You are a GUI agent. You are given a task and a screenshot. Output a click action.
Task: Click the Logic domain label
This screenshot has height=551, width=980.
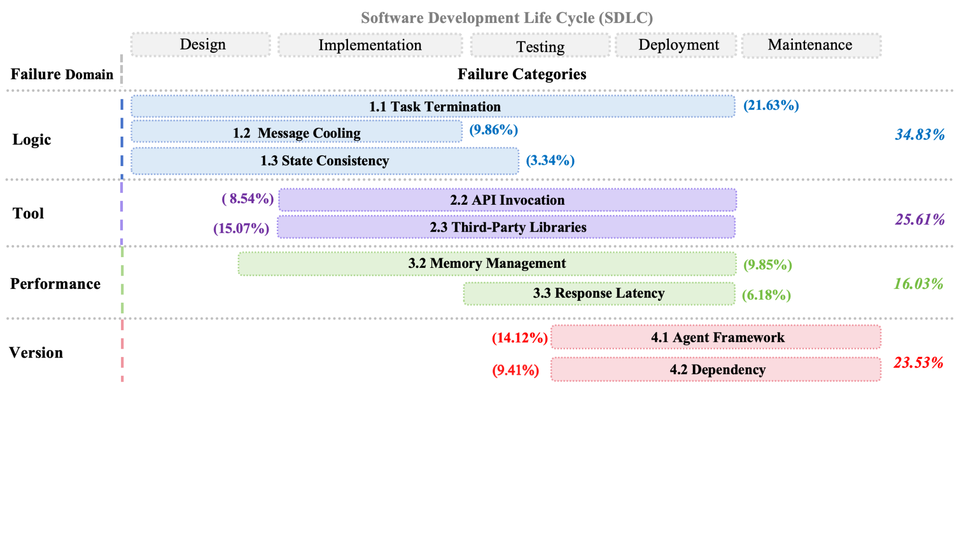[x=32, y=140]
